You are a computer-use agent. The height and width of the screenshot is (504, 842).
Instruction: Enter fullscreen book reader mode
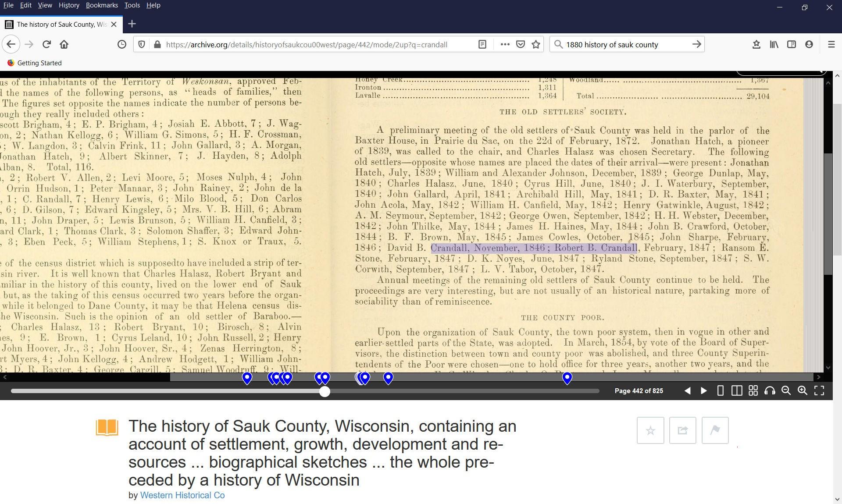pos(819,390)
